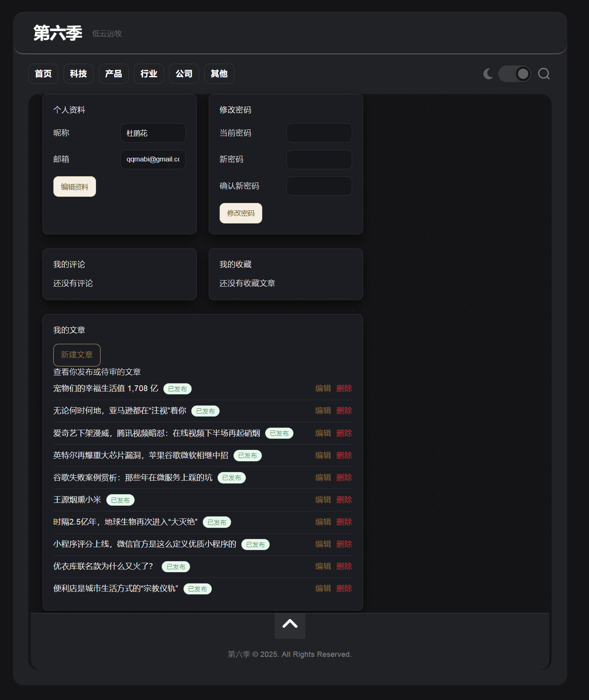Image resolution: width=589 pixels, height=700 pixels.
Task: Edit the 爱奇艺下架漫威 article
Action: [323, 433]
